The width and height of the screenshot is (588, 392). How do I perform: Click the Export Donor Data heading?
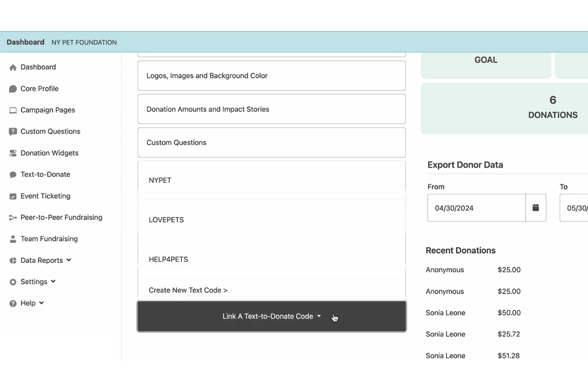[465, 165]
